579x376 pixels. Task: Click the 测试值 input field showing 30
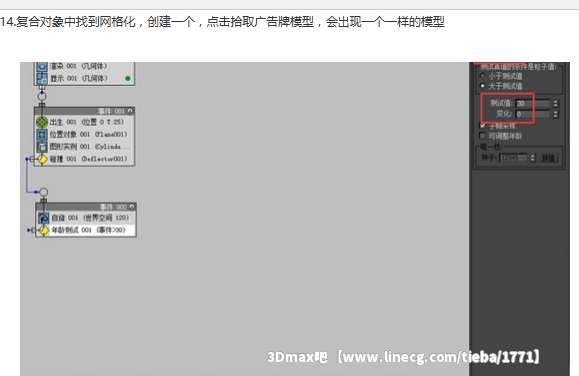(x=533, y=103)
